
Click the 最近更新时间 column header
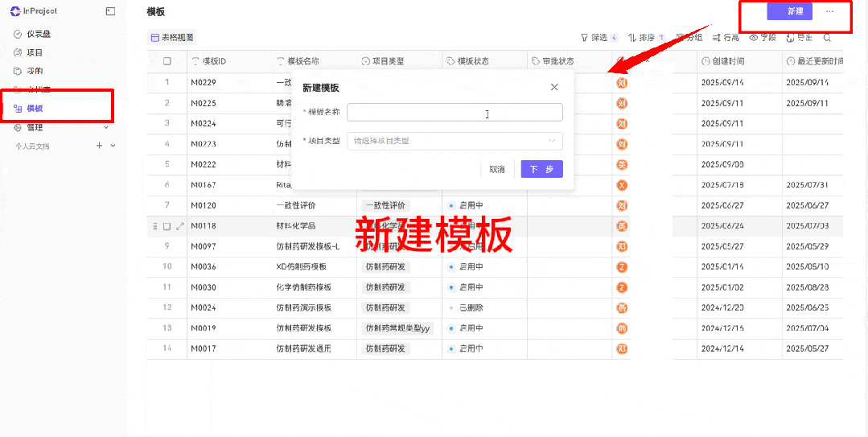(x=814, y=61)
